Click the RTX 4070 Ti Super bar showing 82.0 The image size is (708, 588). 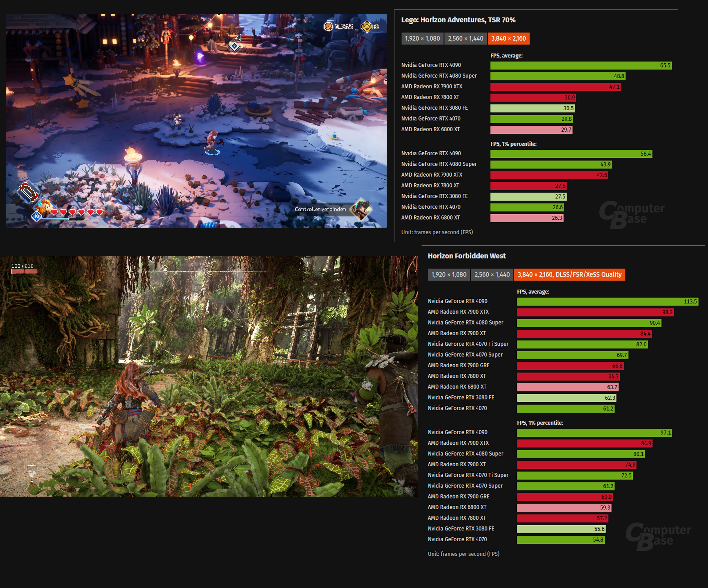point(582,344)
